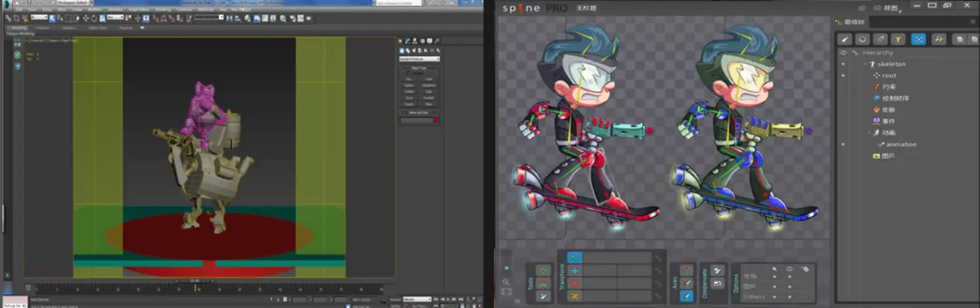Toggle visibility dot for root bone
The width and height of the screenshot is (980, 308).
pyautogui.click(x=843, y=75)
